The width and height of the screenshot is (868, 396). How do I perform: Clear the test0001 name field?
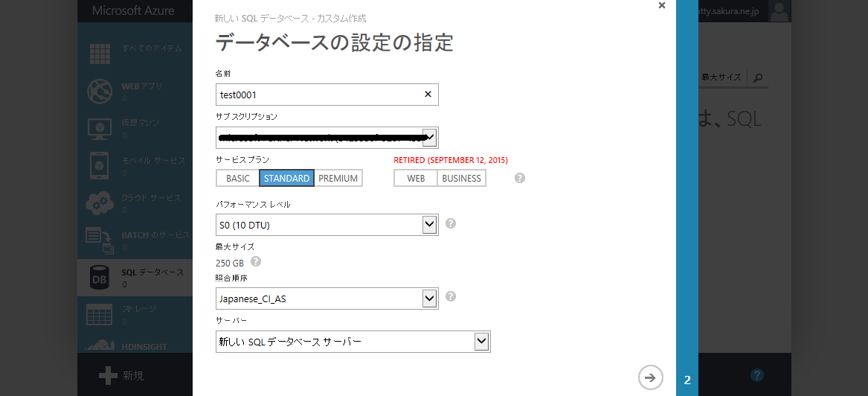[428, 94]
